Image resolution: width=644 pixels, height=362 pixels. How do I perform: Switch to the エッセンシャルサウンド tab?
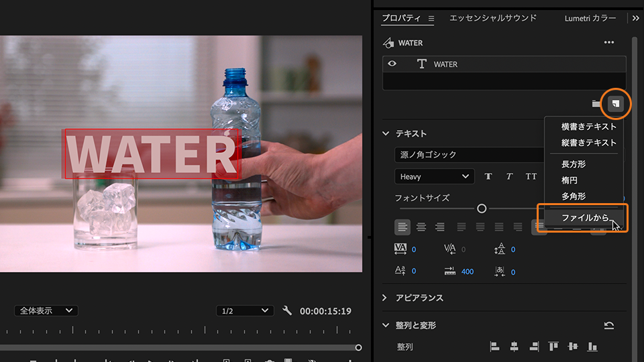493,18
